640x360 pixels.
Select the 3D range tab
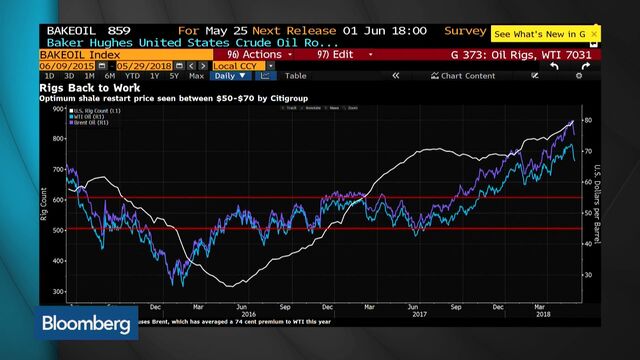pos(69,76)
